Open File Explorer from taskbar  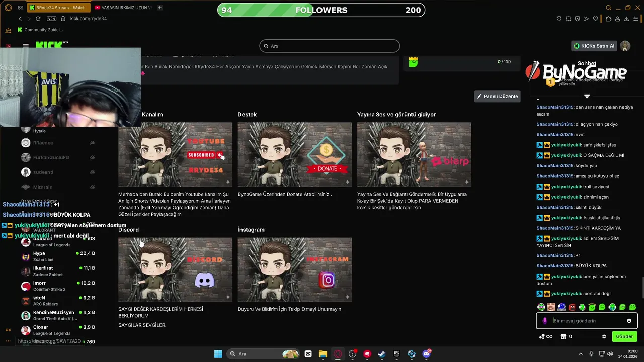click(x=323, y=354)
